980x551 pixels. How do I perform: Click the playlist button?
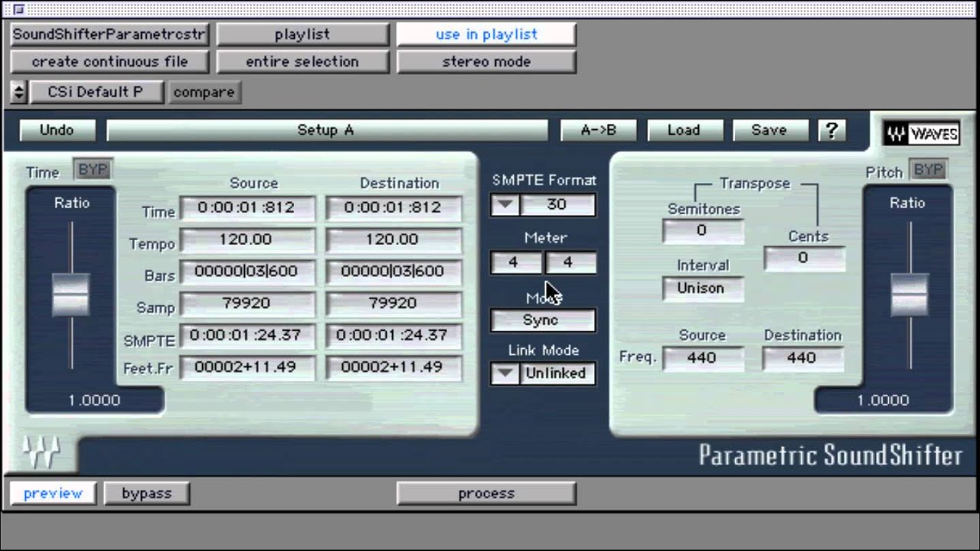(302, 34)
